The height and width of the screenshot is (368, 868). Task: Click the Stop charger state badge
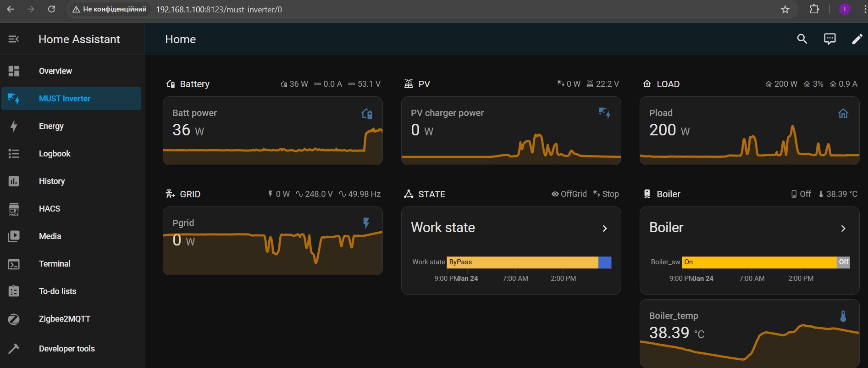coord(606,194)
